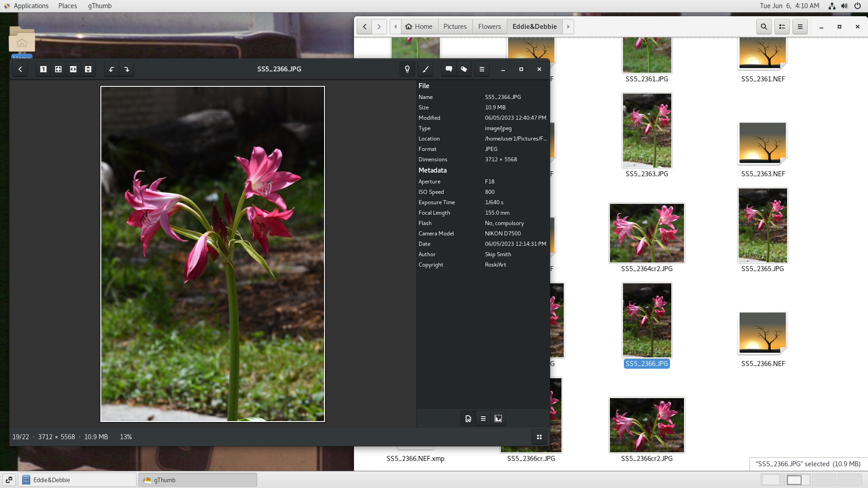Show histogram tab in sidebar

(x=498, y=418)
